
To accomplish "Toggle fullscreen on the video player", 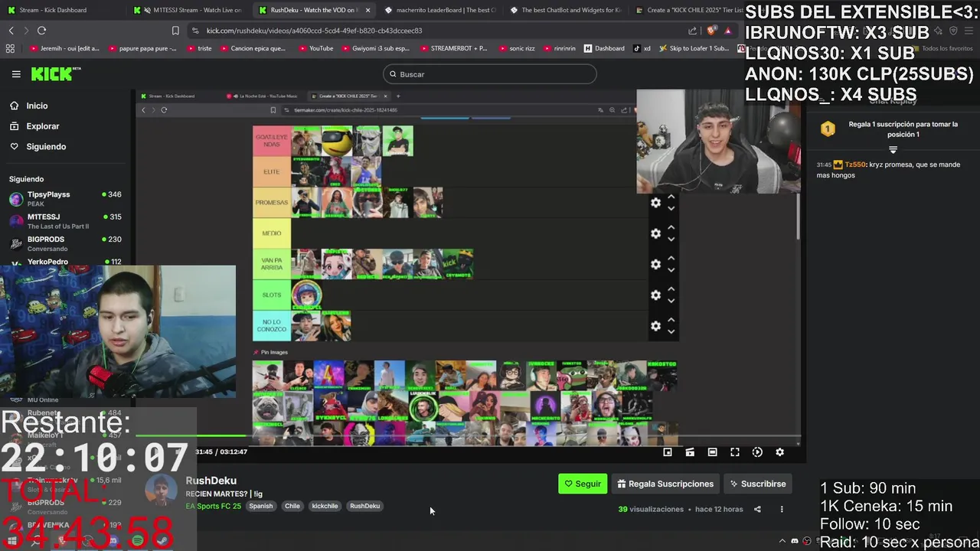I will pos(735,452).
